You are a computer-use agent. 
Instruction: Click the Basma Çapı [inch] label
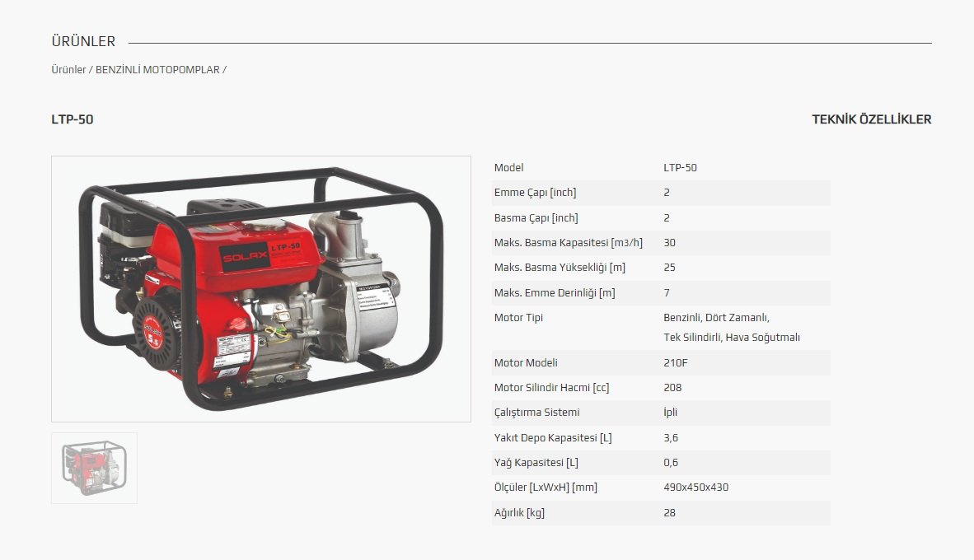click(536, 218)
